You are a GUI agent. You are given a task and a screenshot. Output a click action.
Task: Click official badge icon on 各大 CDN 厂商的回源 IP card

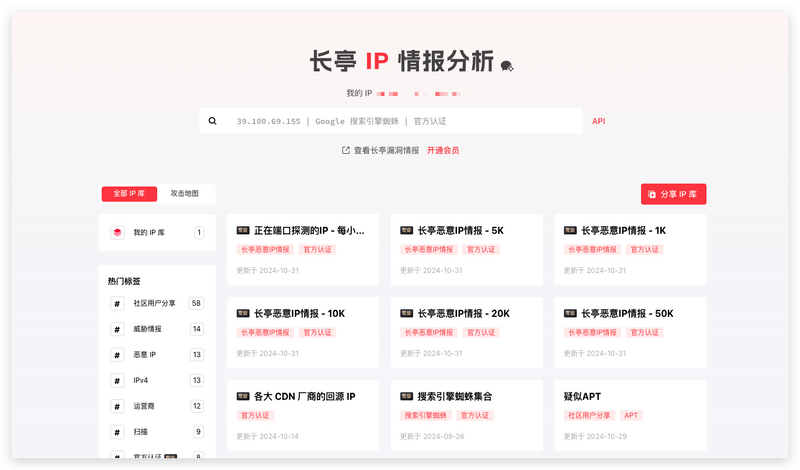tap(243, 397)
